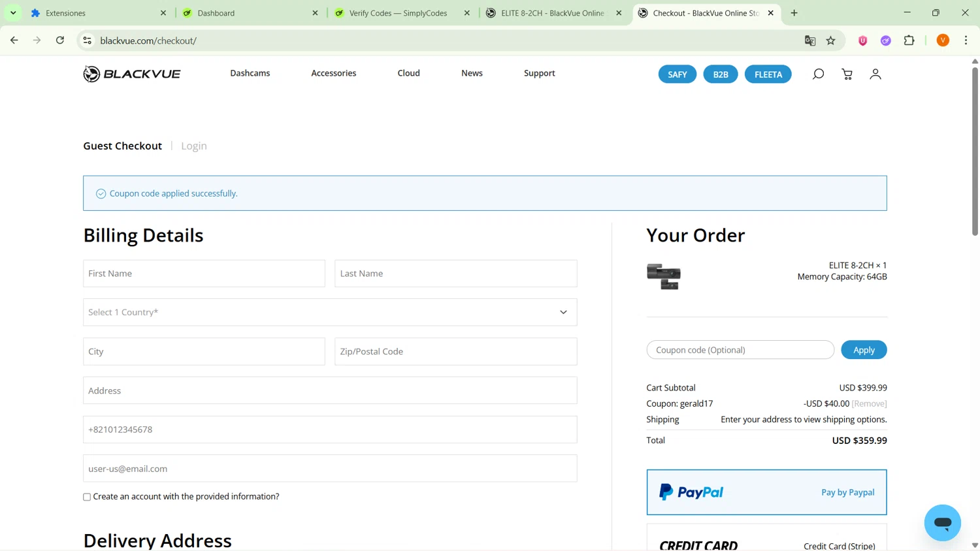The image size is (980, 551).
Task: Open a new browser tab
Action: (x=794, y=13)
